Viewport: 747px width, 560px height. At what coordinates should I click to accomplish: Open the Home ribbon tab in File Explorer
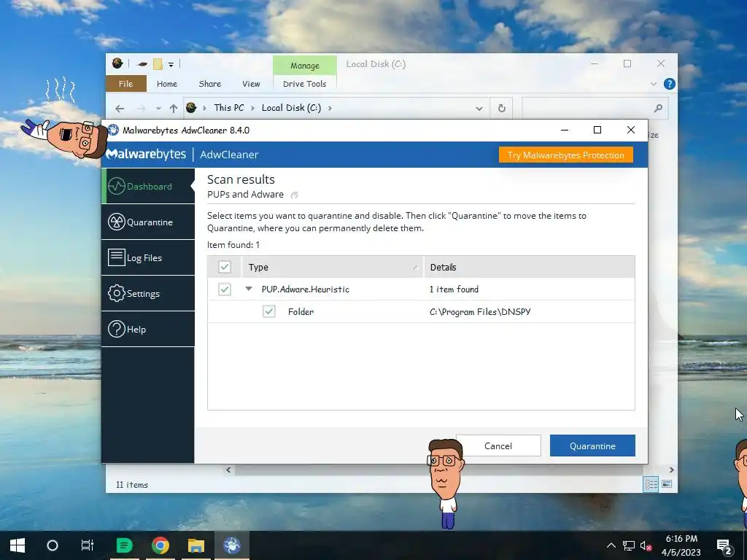167,84
